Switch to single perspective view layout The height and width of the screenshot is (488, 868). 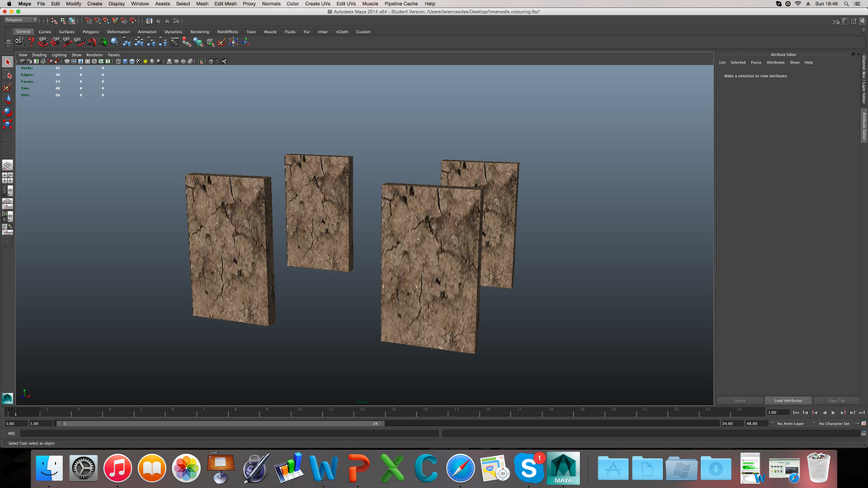pos(7,165)
